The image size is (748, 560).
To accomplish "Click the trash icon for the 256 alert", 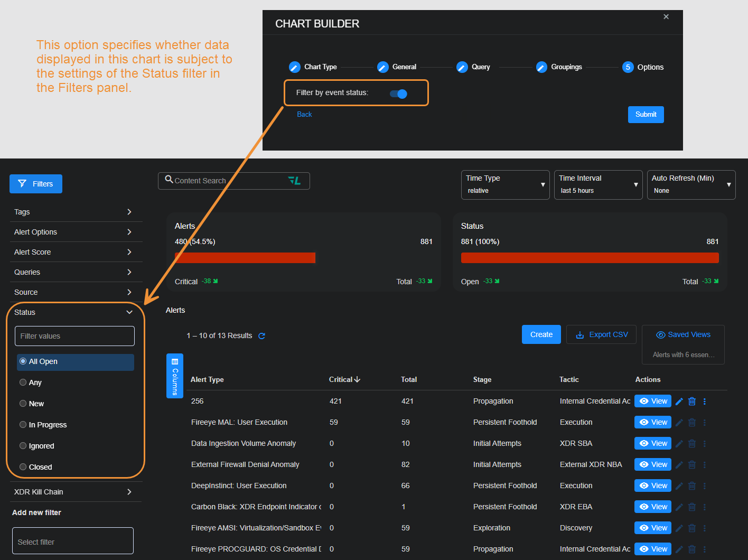I will tap(692, 401).
